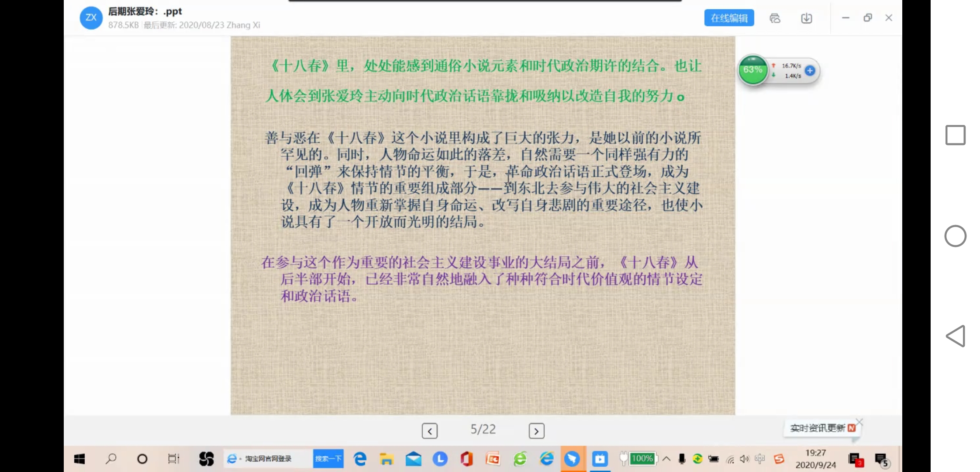The height and width of the screenshot is (472, 980).
Task: Toggle the 中 input method indicator
Action: point(760,458)
